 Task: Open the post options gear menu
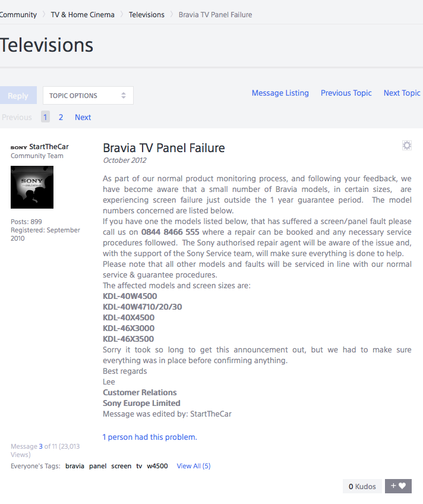tap(407, 146)
